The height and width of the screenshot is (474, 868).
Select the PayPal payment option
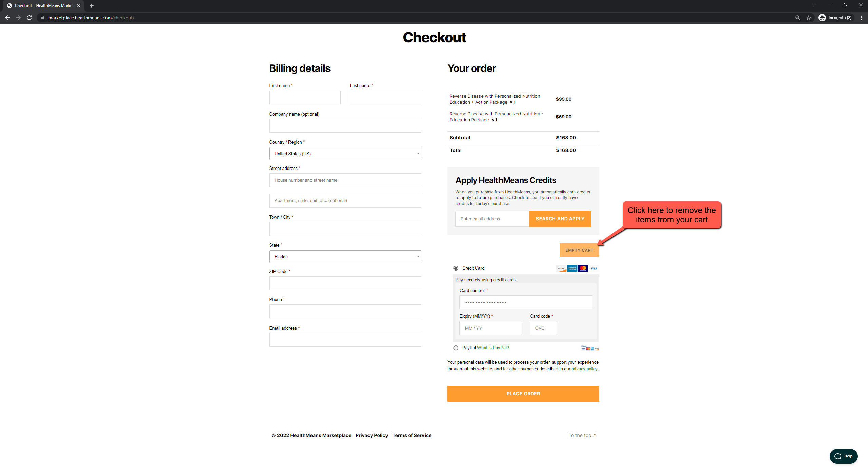point(456,348)
